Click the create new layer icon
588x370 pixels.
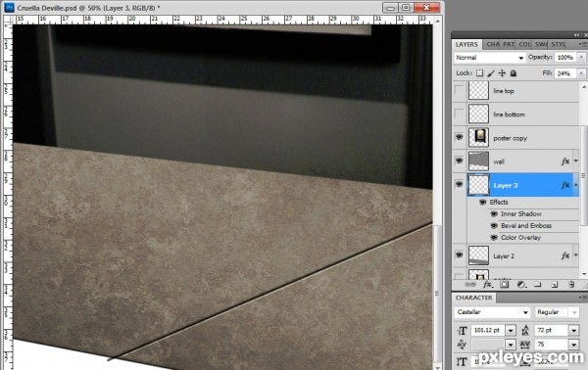[555, 285]
